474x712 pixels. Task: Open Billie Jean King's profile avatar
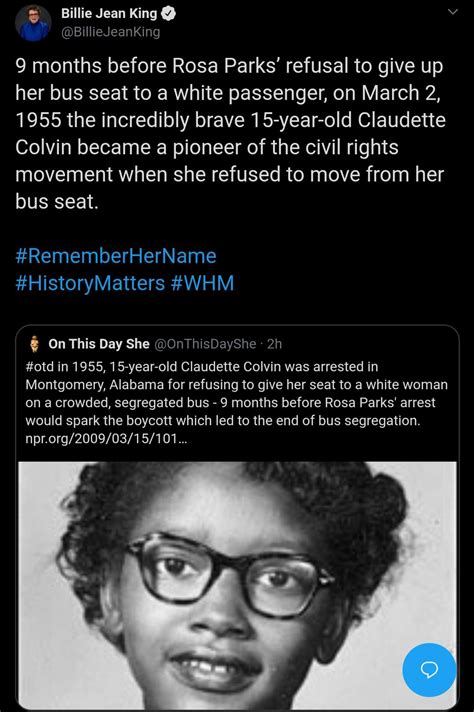(33, 23)
